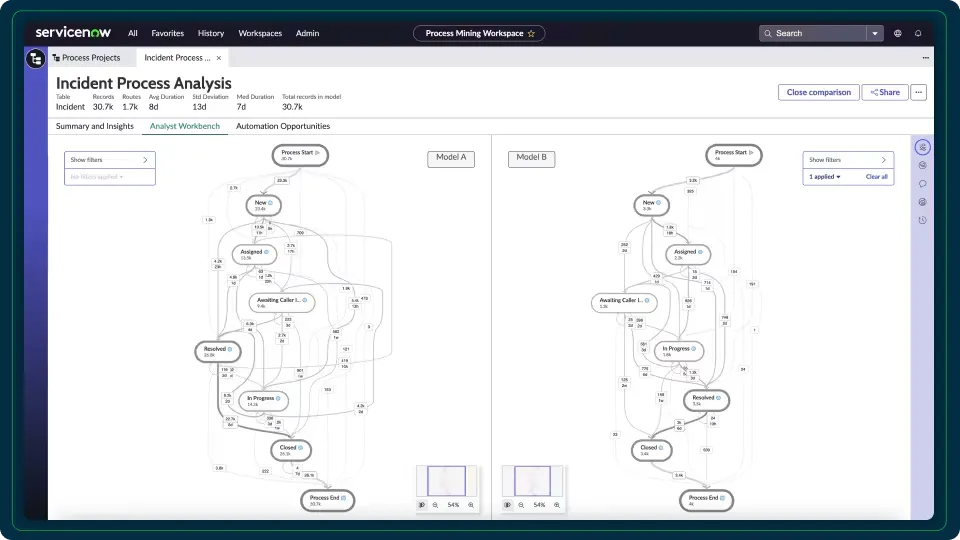
Task: Switch to Automation Opportunities tab
Action: [x=283, y=126]
